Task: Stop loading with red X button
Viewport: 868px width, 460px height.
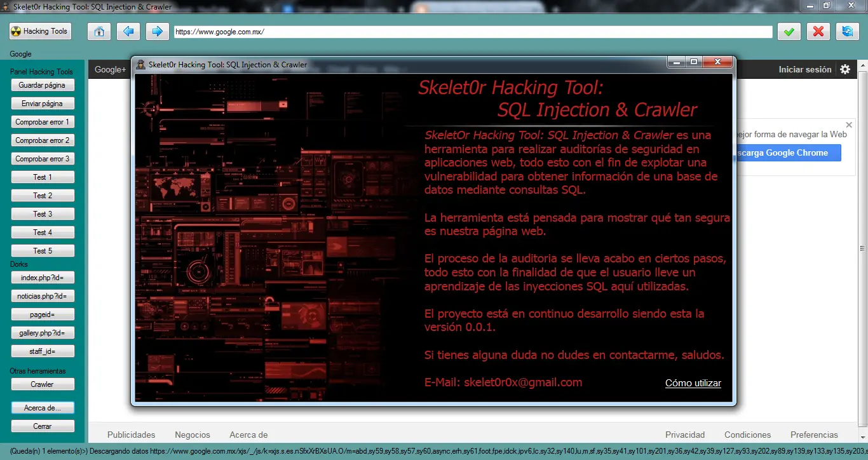Action: tap(818, 32)
